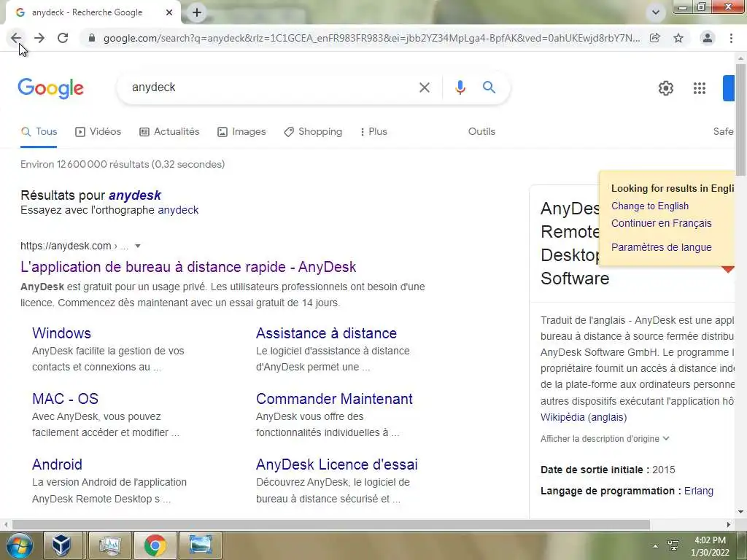Open site info via the padlock icon
The image size is (747, 560).
point(92,38)
